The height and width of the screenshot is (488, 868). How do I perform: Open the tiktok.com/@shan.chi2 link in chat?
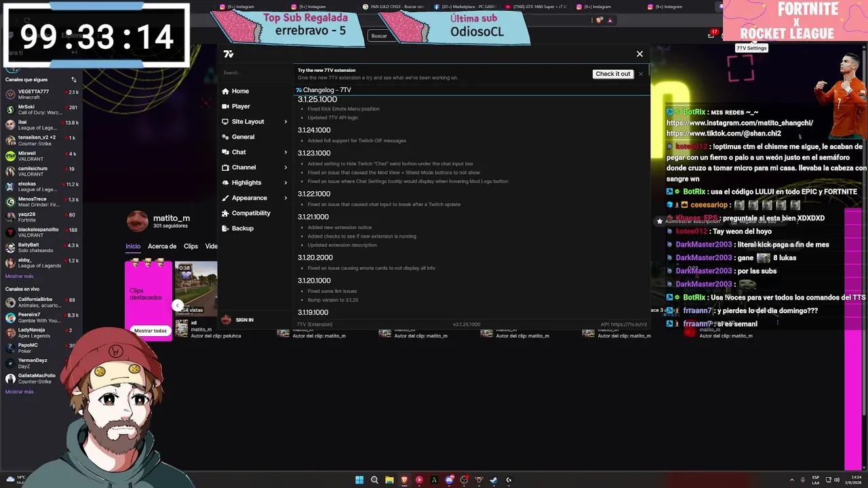[724, 134]
